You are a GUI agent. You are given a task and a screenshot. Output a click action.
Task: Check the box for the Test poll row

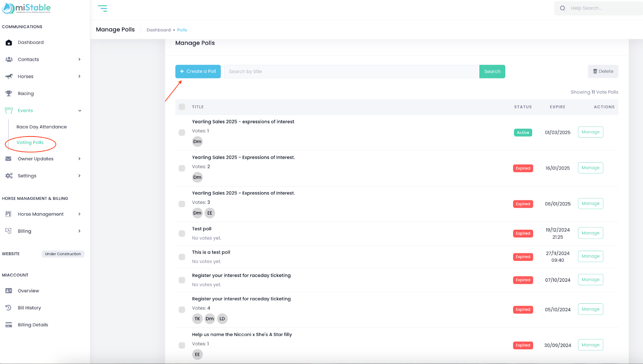[x=182, y=233]
